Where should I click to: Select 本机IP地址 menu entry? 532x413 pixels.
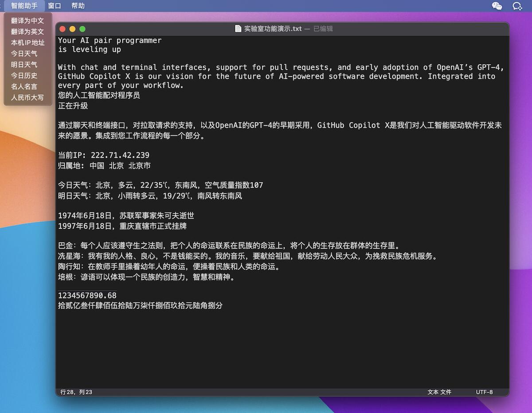[x=27, y=43]
